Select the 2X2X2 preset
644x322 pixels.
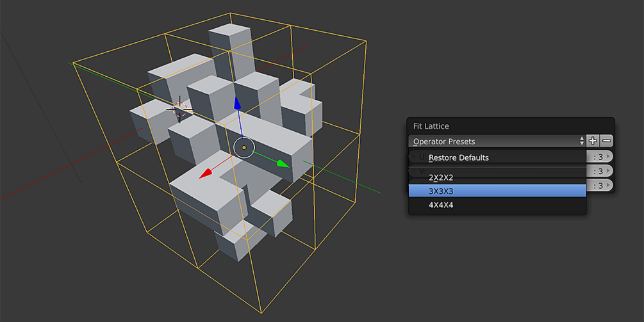[x=497, y=177]
